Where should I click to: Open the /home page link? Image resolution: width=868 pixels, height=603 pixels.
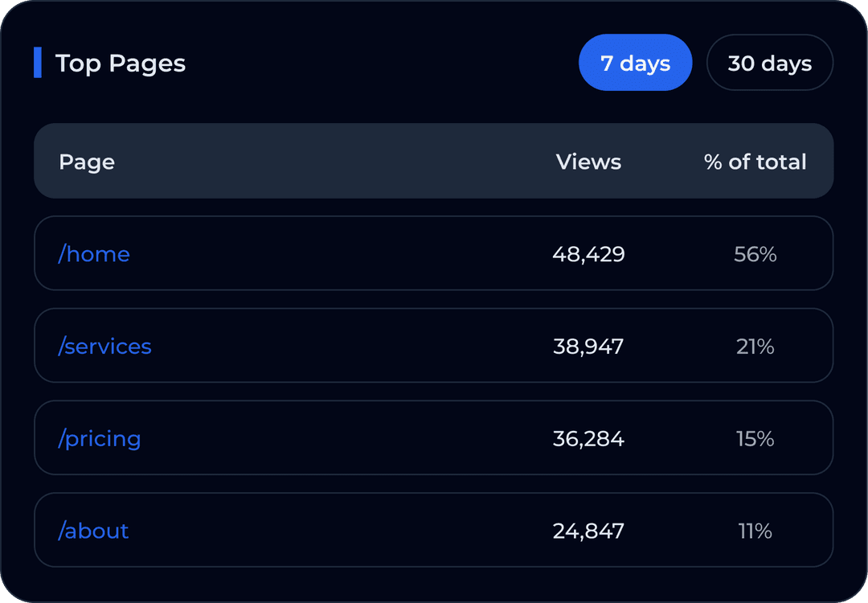pyautogui.click(x=93, y=254)
